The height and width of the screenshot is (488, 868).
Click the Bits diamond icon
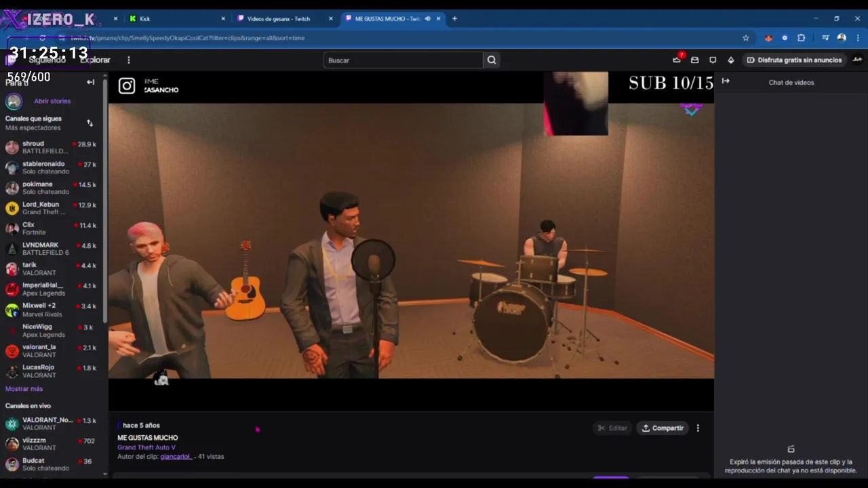point(730,60)
